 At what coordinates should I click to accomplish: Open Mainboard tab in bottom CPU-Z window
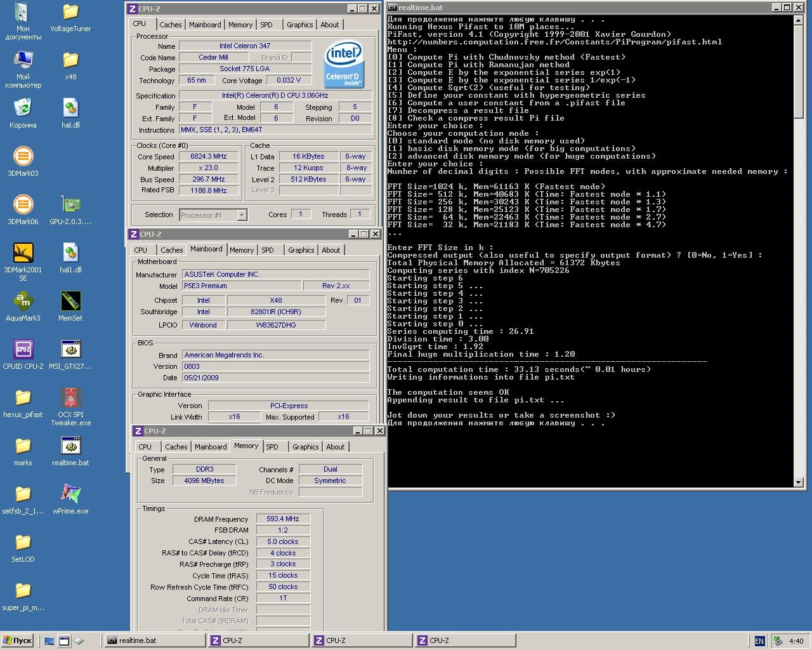tap(211, 447)
